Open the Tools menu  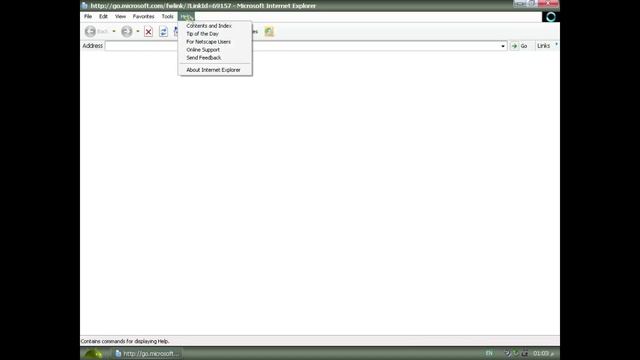pos(167,16)
